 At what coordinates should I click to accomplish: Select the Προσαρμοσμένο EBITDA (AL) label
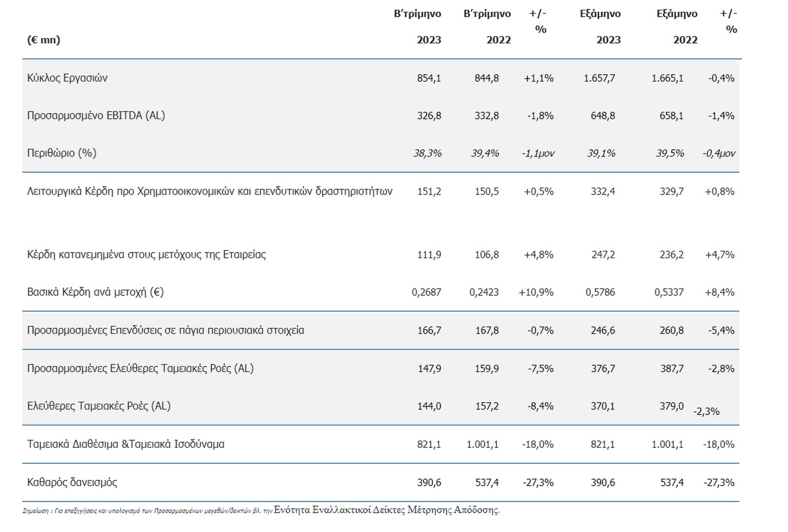coord(96,116)
